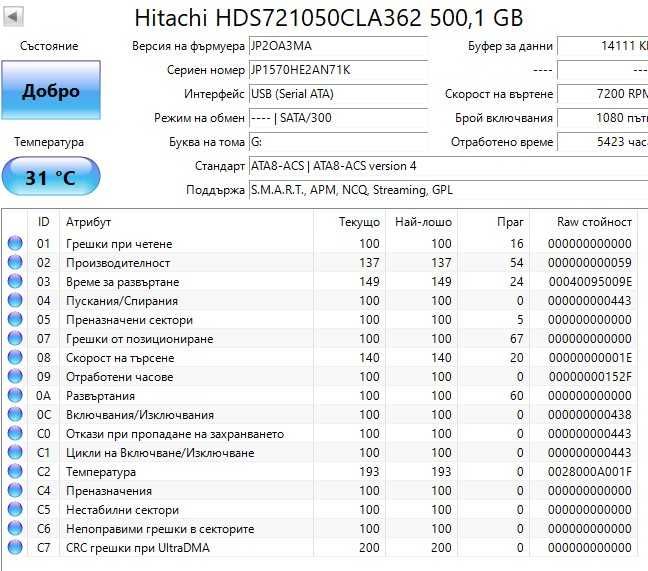Select row 'Цикли на Включване/Изключване'

(x=321, y=452)
